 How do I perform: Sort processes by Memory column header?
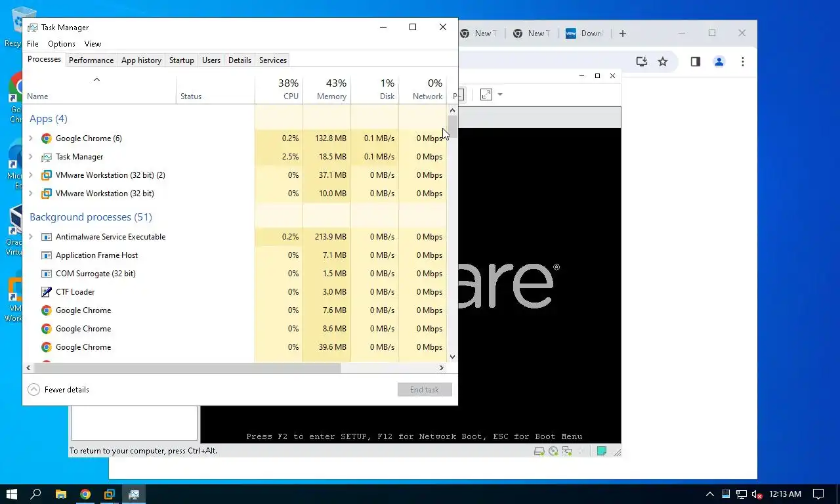click(327, 89)
